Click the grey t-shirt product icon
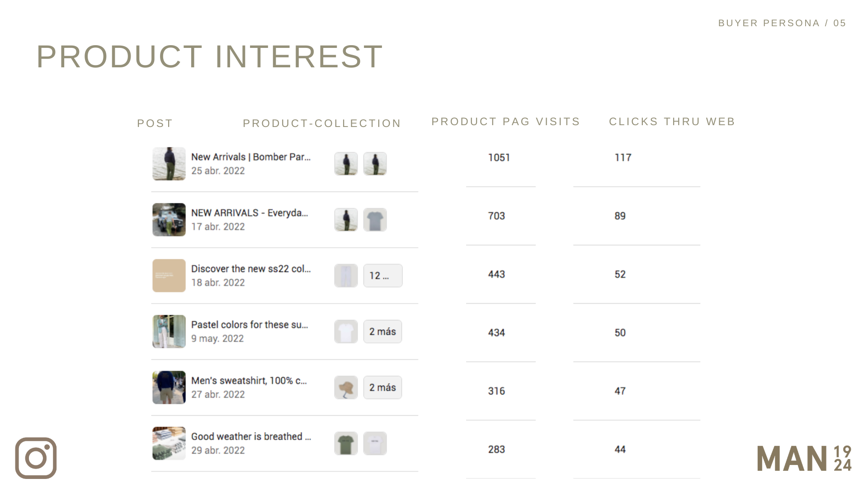This screenshot has height=488, width=868. (375, 220)
